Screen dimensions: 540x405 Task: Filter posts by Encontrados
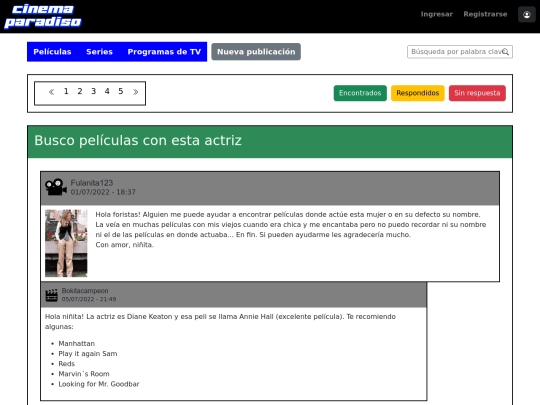coord(360,93)
